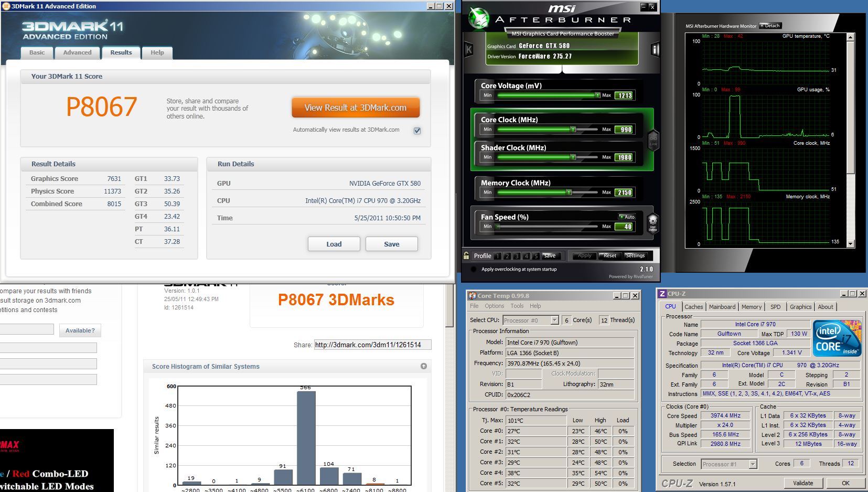Click the Shader Clock slider handle
The image size is (868, 492).
click(x=573, y=157)
